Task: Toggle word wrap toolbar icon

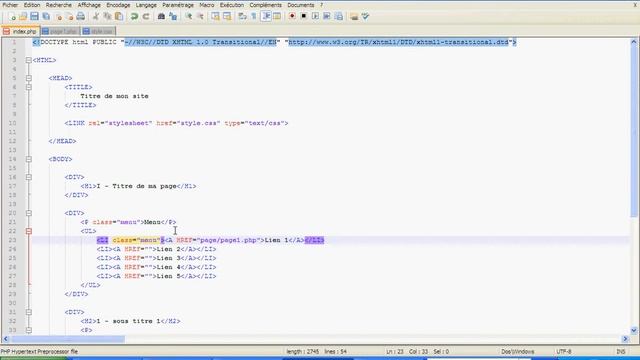Action: [242, 17]
